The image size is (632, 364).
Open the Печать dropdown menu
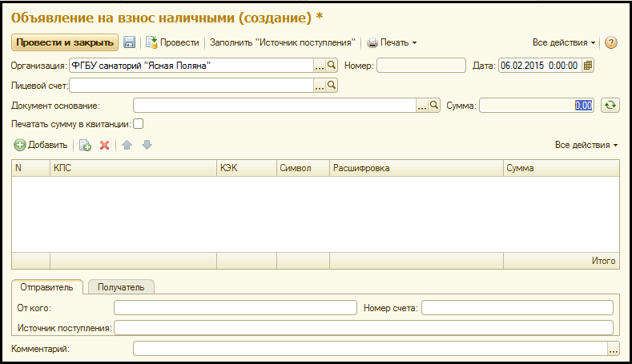pyautogui.click(x=392, y=42)
